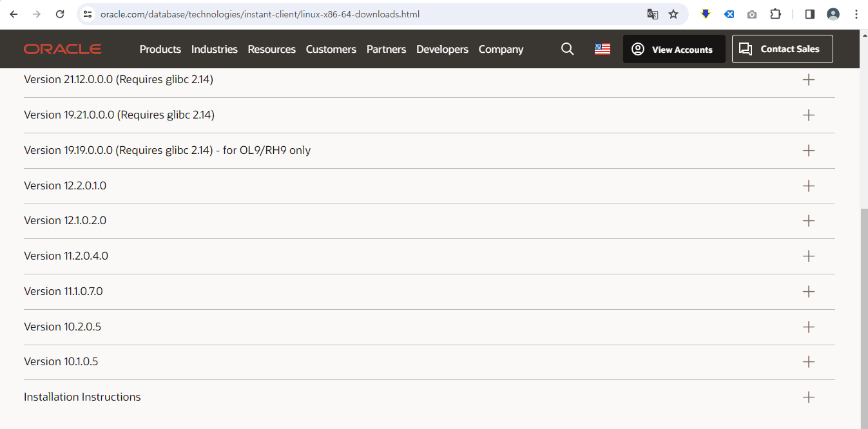Screen dimensions: 868x429
Task: Click the Oracle logo
Action: click(63, 49)
